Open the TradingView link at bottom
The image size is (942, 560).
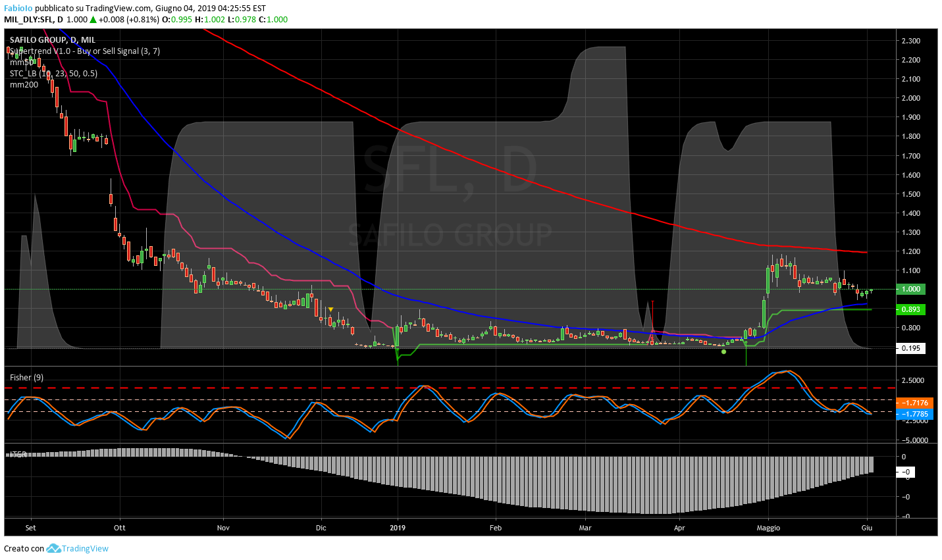click(85, 548)
